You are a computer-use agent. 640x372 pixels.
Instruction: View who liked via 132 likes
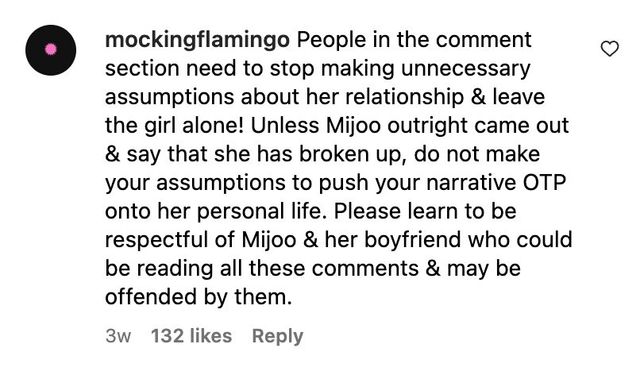pos(191,336)
